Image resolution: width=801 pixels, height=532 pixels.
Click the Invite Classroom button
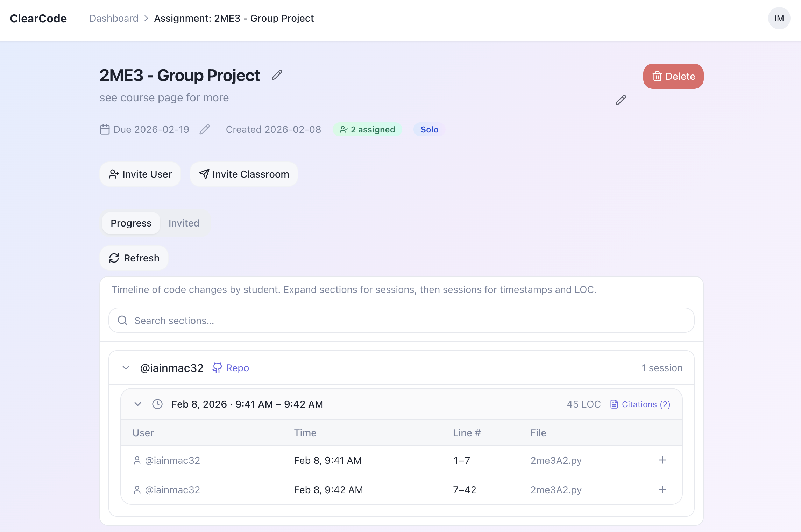244,174
